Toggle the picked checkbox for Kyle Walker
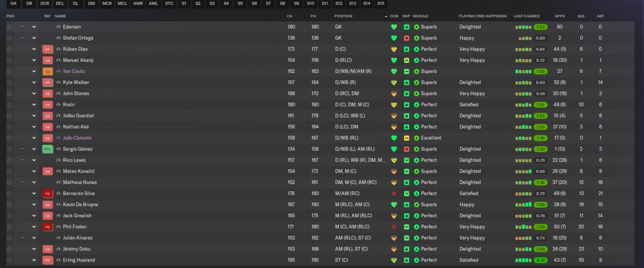 point(9,82)
